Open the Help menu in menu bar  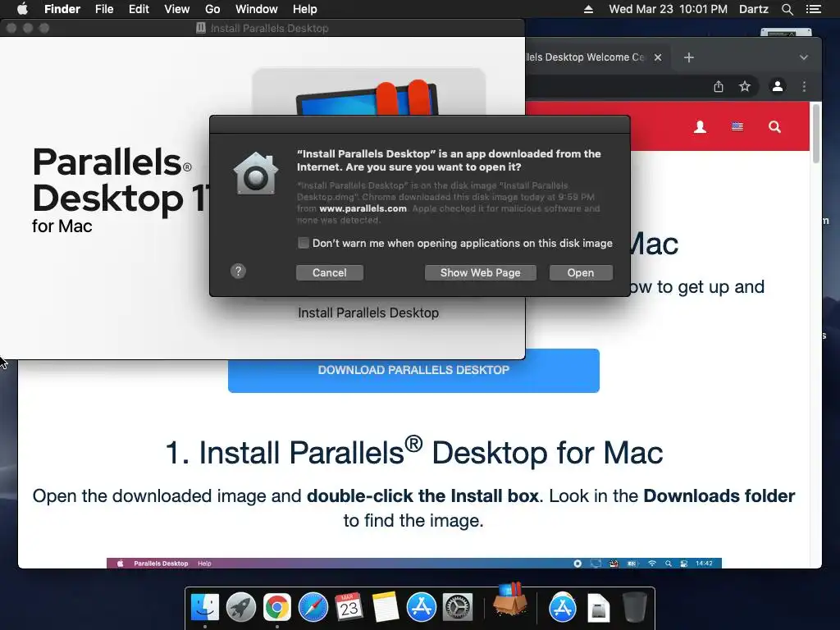coord(305,9)
